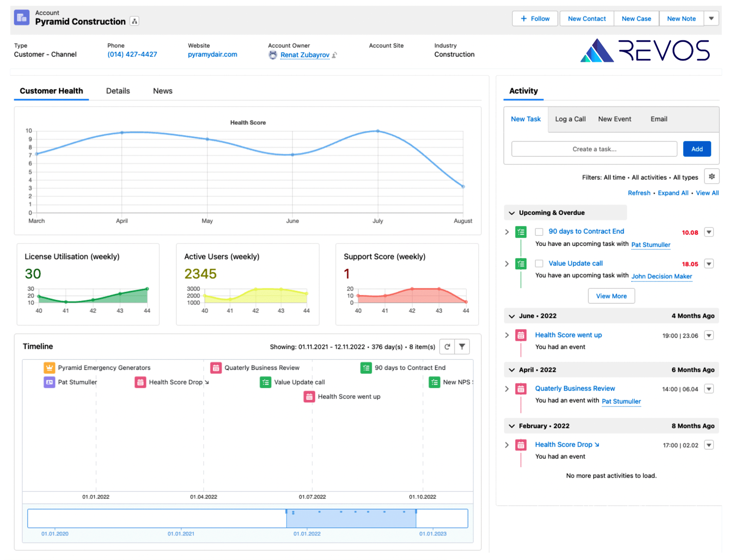Click the Create a task input field
This screenshot has height=560, width=732.
coord(594,149)
